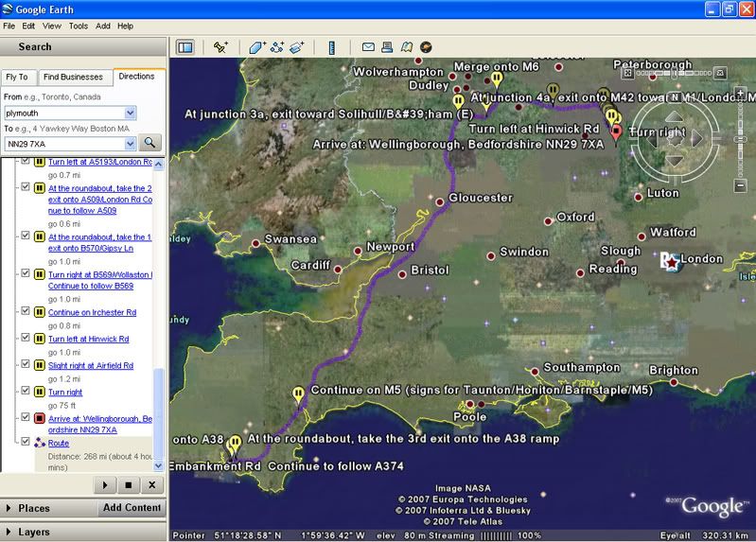Switch to the Find Businesses tab
Screen dimensions: 756x542
pyautogui.click(x=73, y=78)
